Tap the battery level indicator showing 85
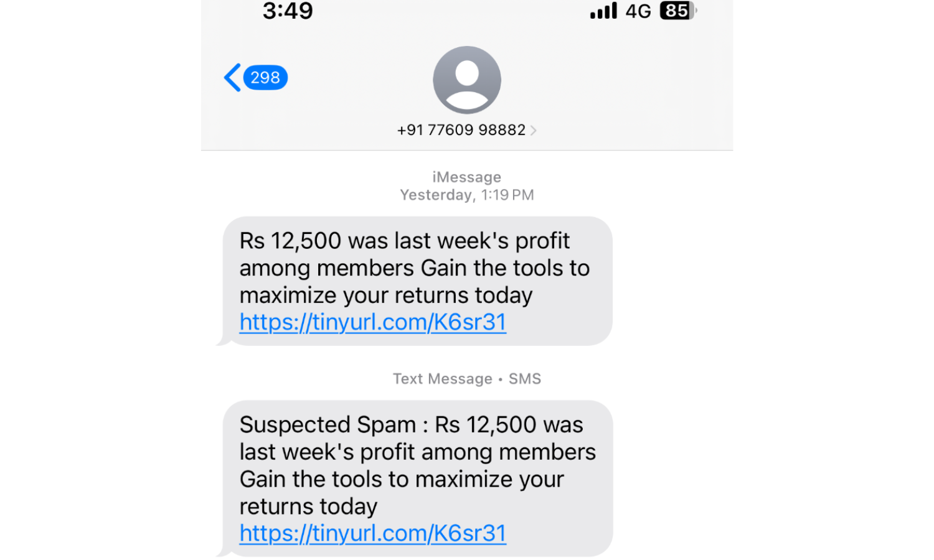Screen dimensions: 934x560 coord(676,11)
